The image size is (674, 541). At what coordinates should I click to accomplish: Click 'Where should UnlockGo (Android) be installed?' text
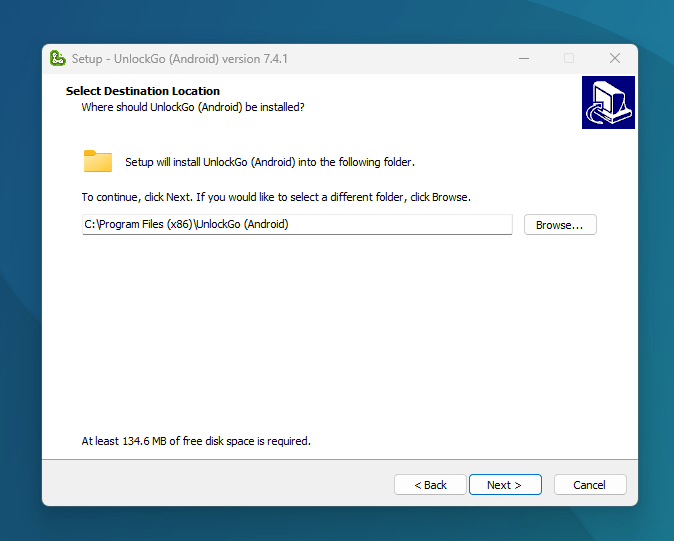193,107
